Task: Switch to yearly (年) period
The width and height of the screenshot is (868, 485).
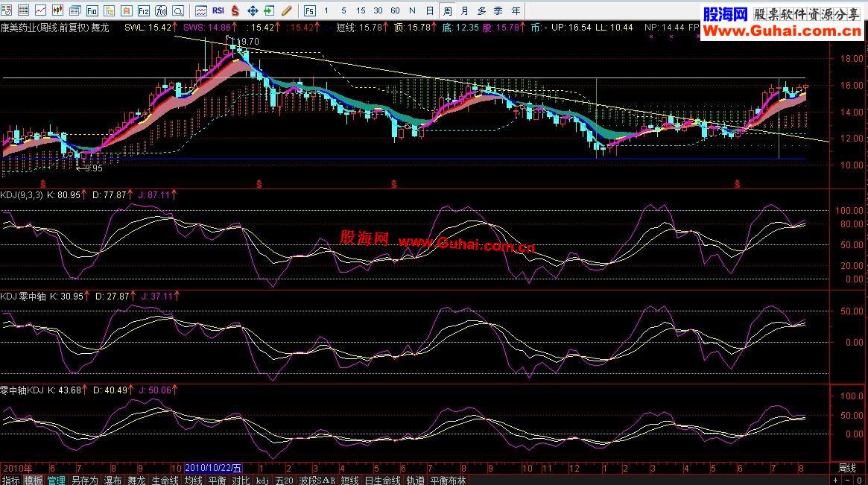Action: (x=516, y=10)
